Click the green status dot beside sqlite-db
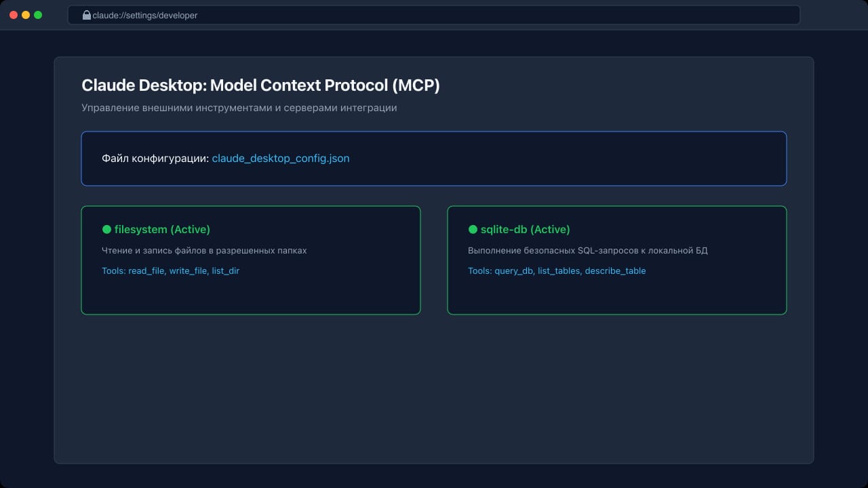Screen dimensions: 868x488 473,230
